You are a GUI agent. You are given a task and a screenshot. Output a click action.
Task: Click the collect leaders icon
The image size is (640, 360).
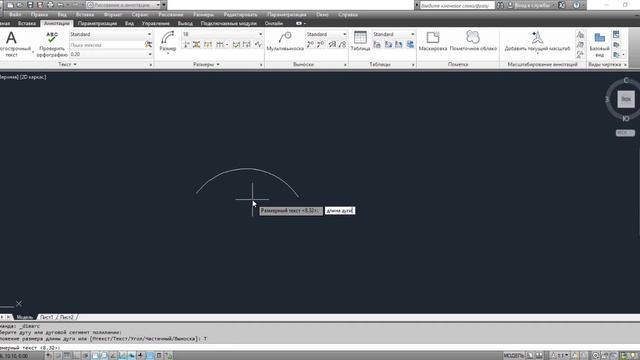point(342,44)
